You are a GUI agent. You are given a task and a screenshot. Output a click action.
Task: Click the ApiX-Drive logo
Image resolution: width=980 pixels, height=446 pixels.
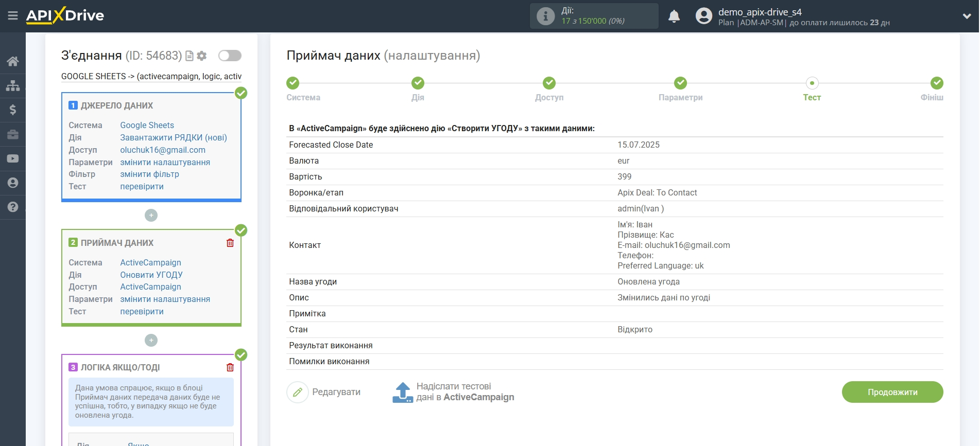click(65, 15)
